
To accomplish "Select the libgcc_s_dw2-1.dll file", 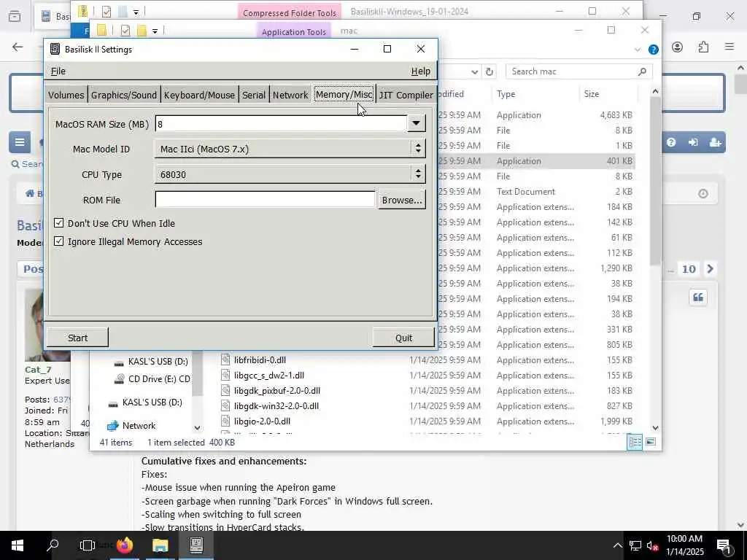I will [269, 376].
